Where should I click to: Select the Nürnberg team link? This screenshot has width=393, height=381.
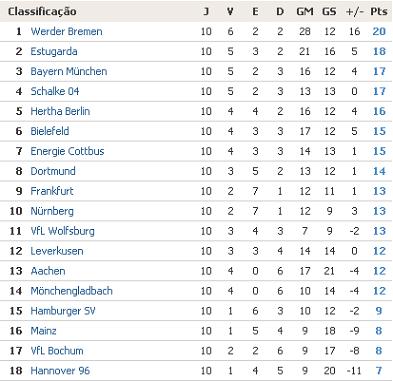coord(52,211)
